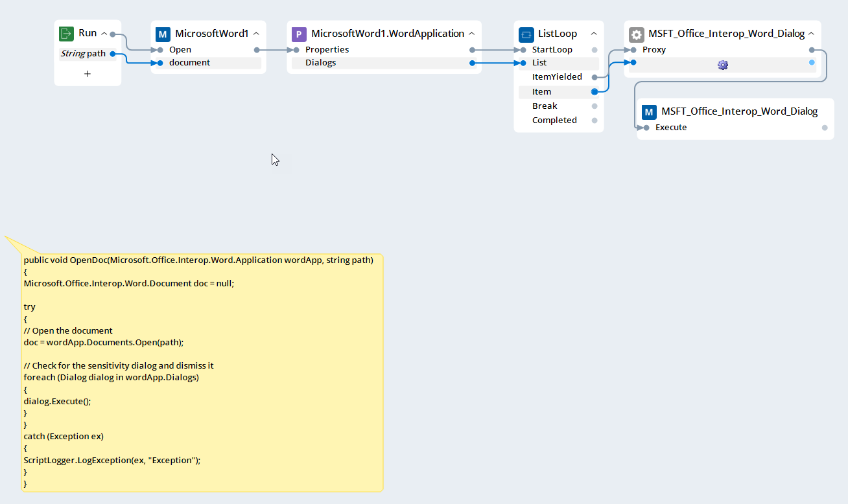Click the Open output port on MicrosoftWord1

click(257, 50)
